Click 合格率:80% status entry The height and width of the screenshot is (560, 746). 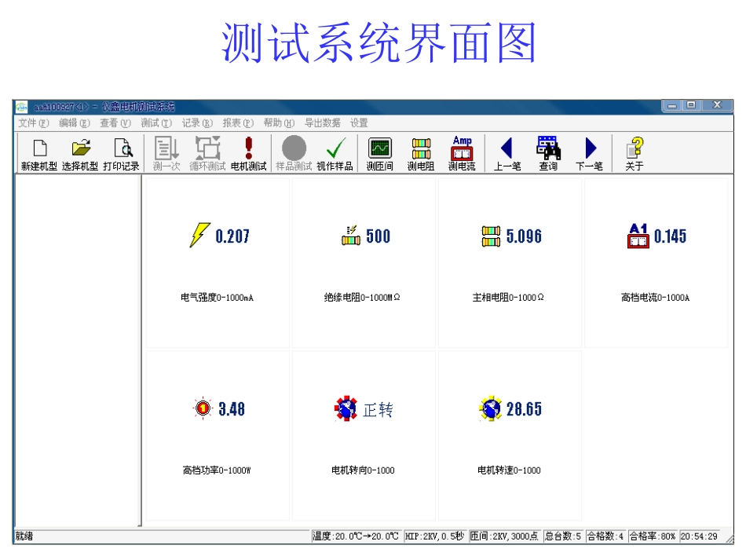[653, 536]
